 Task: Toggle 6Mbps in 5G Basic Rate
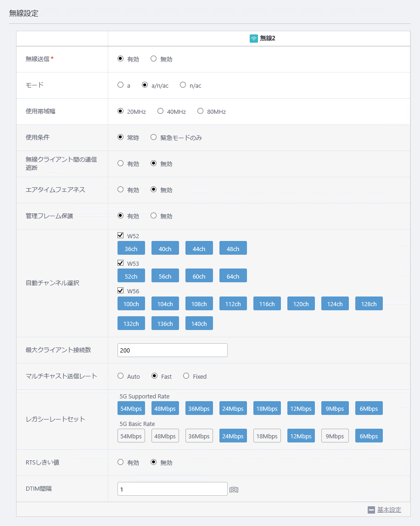(x=369, y=436)
